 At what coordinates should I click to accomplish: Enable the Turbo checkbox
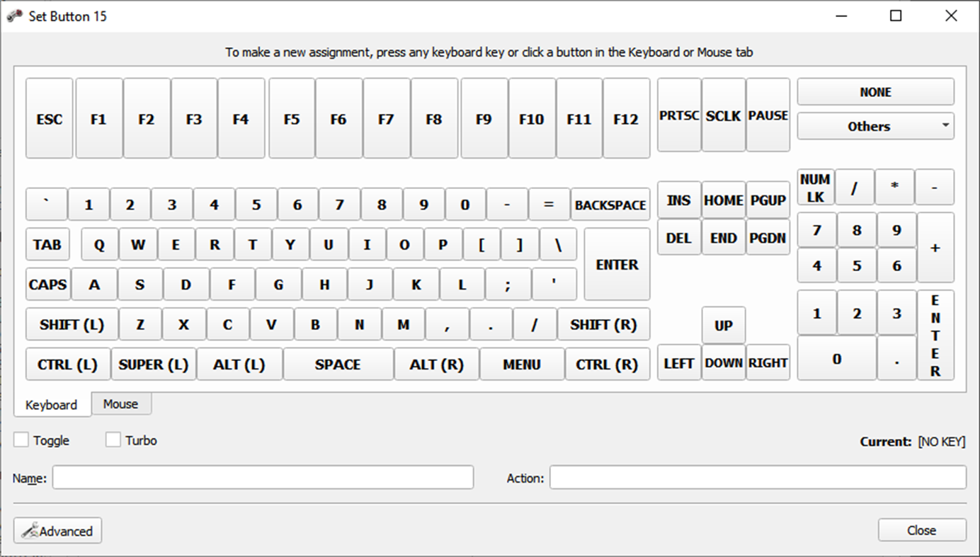click(x=113, y=439)
